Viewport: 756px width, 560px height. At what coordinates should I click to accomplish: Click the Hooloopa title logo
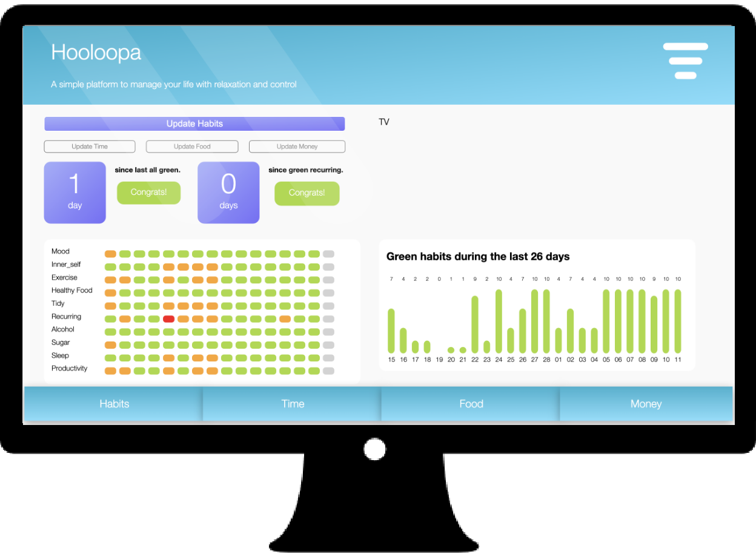96,52
